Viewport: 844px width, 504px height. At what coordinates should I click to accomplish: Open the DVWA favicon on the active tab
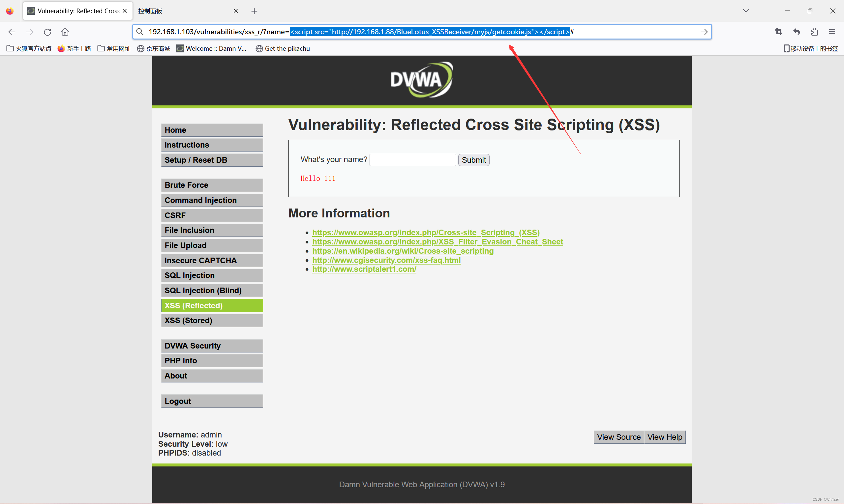tap(31, 11)
